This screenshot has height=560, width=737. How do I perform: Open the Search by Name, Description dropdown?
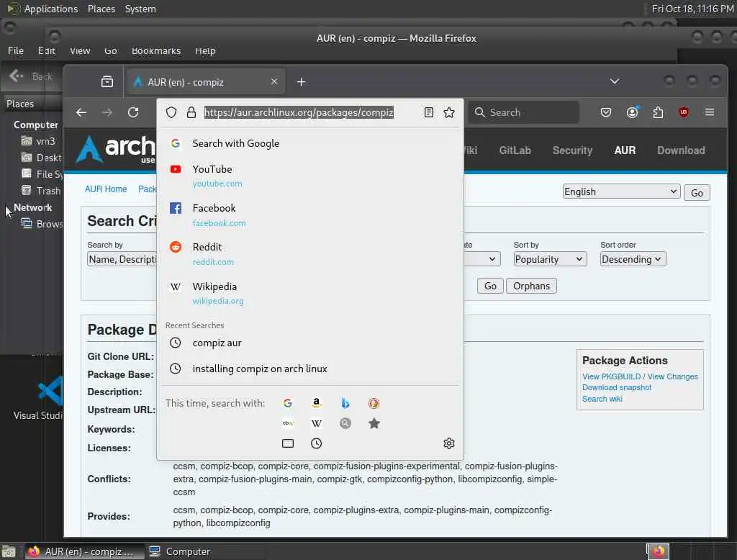click(x=122, y=259)
